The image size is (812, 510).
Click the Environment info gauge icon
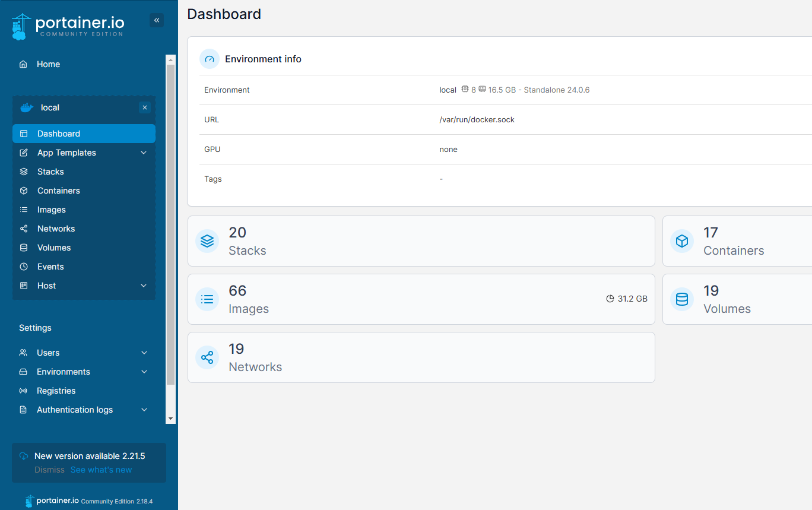210,59
